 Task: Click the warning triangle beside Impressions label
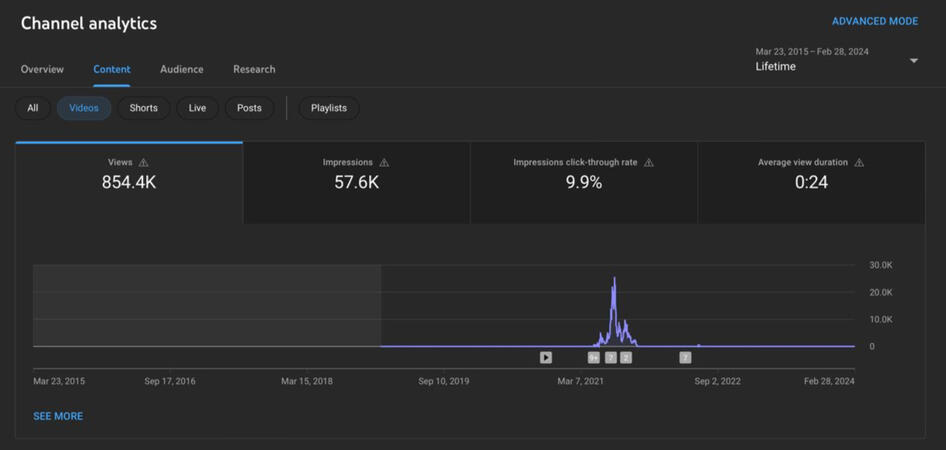click(x=384, y=163)
